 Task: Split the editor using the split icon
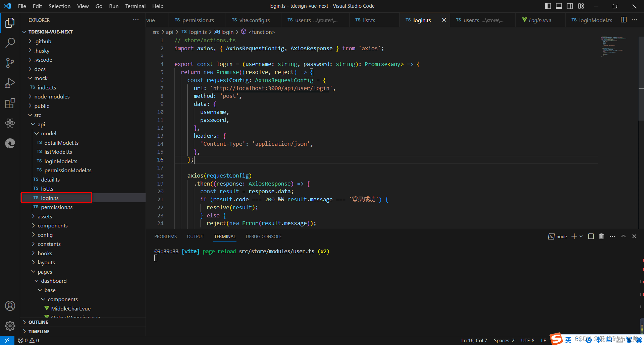pyautogui.click(x=623, y=20)
